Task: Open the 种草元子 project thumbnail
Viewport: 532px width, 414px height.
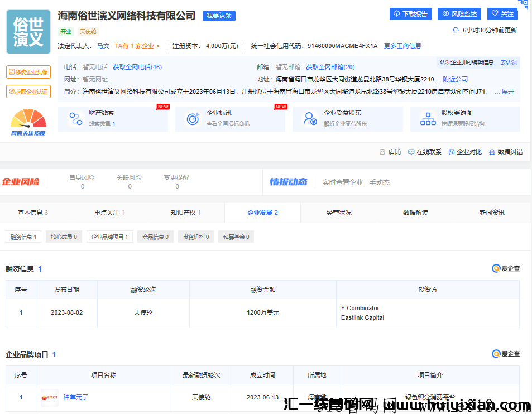Action: click(x=49, y=397)
